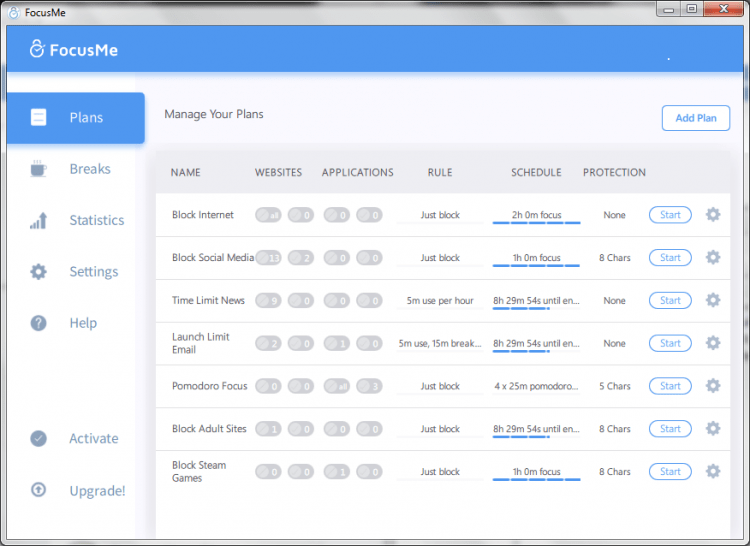The width and height of the screenshot is (750, 546).
Task: Start the Block Adult Sites plan
Action: [x=670, y=428]
